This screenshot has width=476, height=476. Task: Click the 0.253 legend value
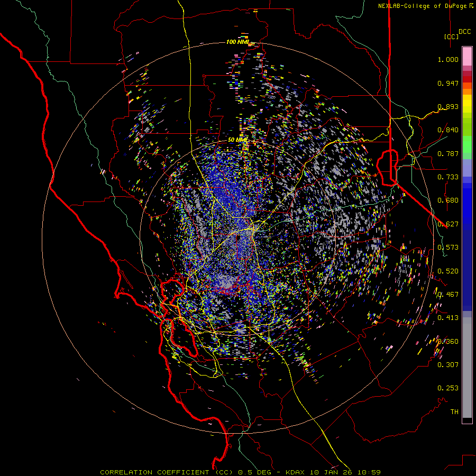[448, 388]
